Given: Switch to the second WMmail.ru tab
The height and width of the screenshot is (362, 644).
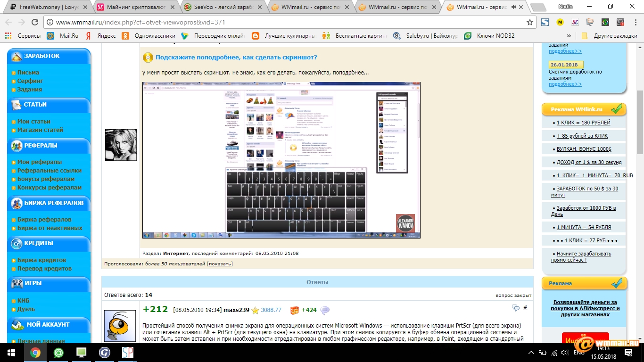Looking at the screenshot, I should (x=396, y=7).
